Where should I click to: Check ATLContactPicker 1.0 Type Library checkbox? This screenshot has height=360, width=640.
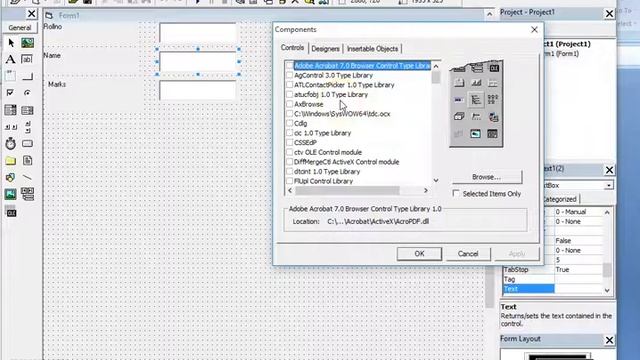coord(289,85)
